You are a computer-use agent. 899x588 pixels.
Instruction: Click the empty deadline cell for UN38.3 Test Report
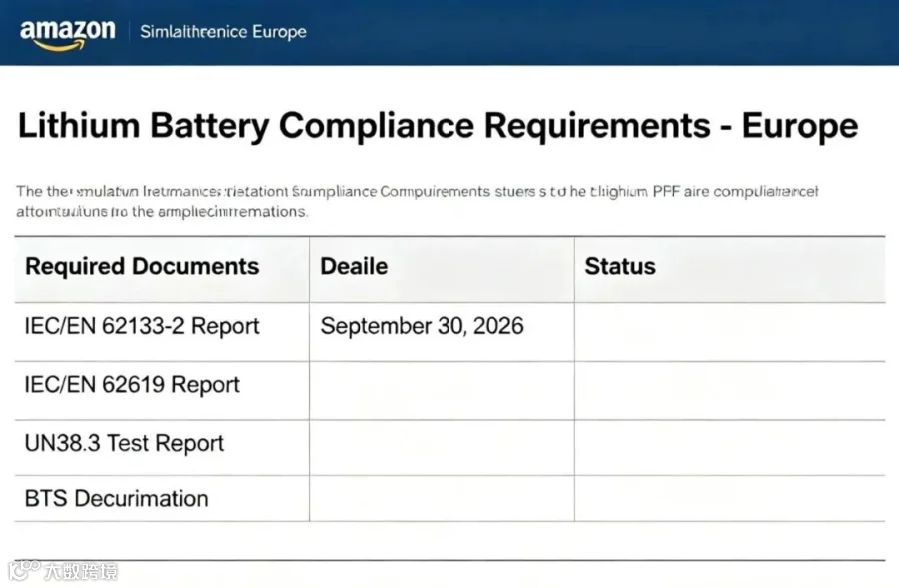[x=443, y=448]
